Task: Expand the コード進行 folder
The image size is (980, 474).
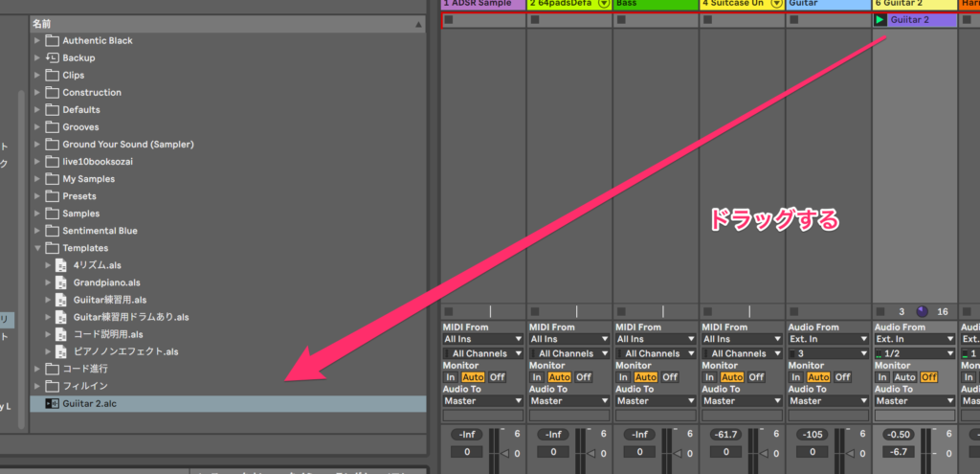Action: tap(37, 369)
